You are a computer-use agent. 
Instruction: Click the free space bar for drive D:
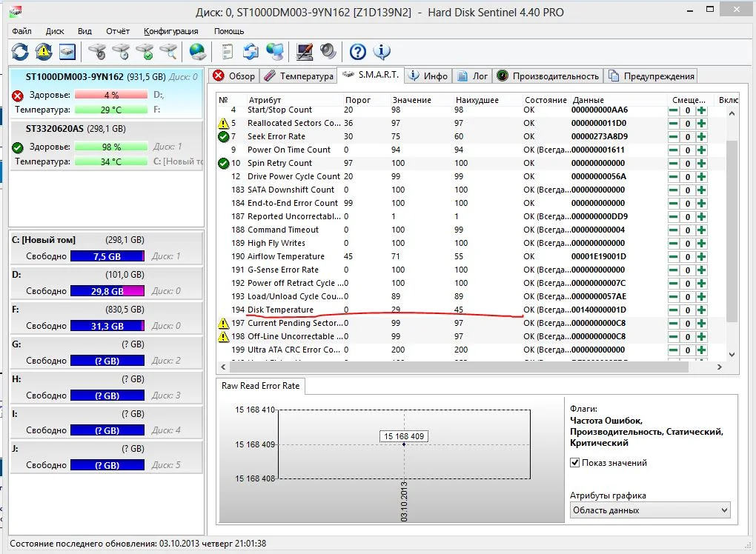(x=107, y=291)
